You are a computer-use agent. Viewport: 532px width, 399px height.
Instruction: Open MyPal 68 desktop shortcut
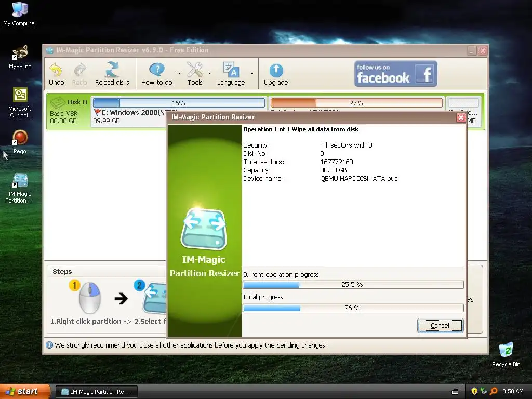[x=20, y=57]
